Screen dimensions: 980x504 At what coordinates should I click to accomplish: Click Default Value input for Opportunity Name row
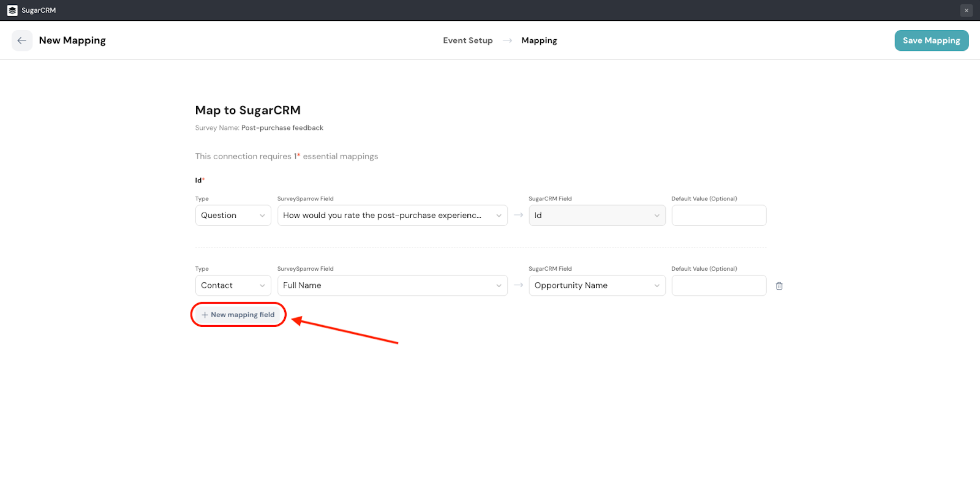(718, 285)
